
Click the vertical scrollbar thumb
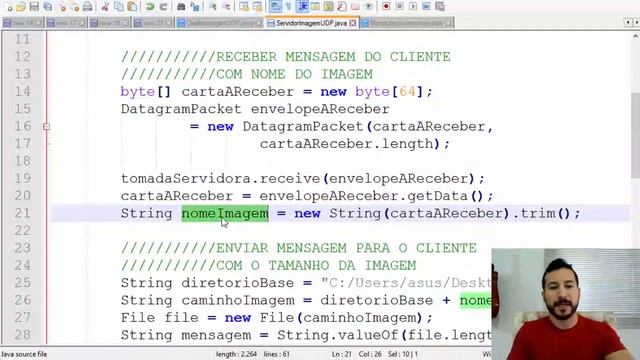(x=635, y=135)
